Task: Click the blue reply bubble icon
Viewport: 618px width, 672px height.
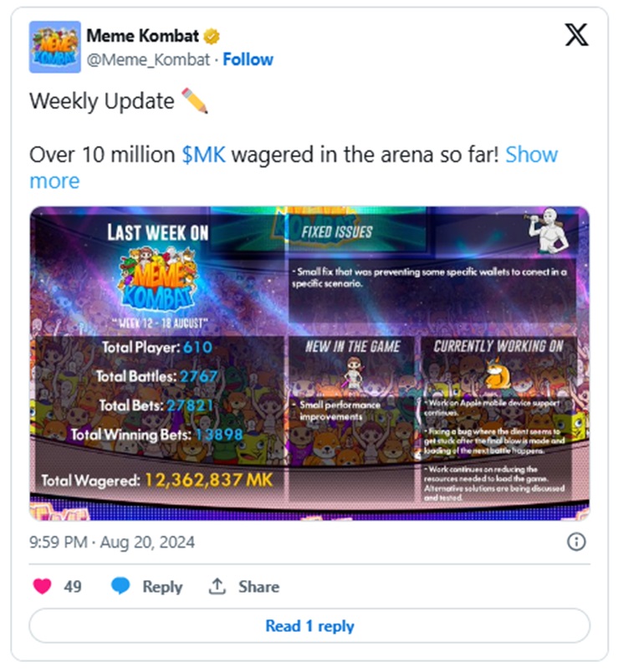Action: (120, 586)
